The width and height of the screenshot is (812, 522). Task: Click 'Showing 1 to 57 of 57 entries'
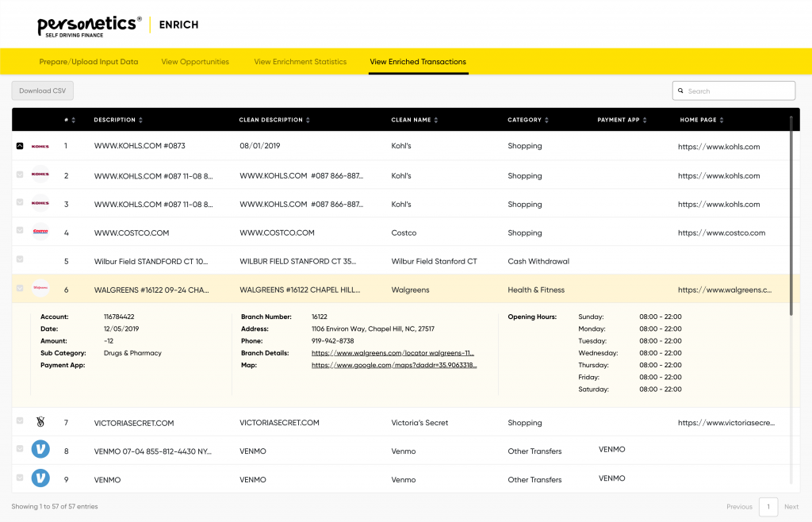pos(55,506)
